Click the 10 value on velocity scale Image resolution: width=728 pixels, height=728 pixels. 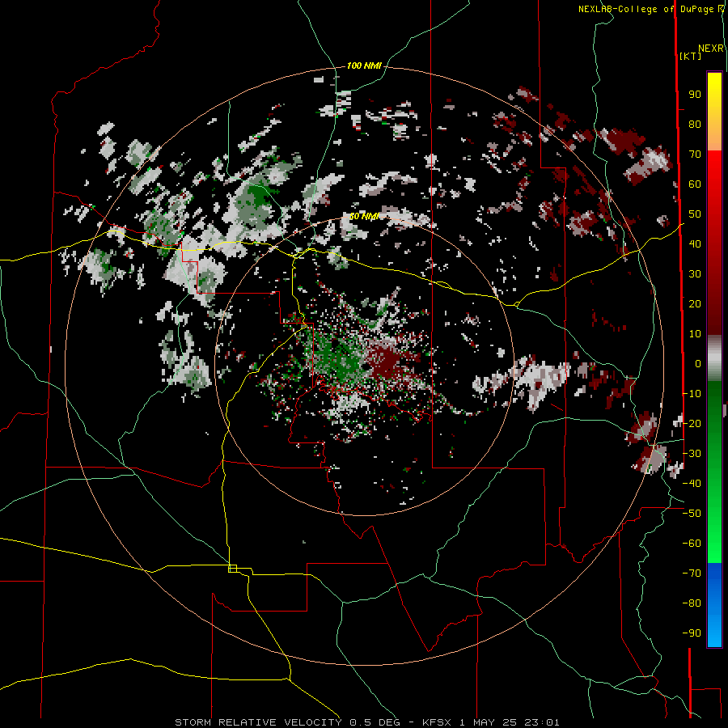[x=695, y=334]
